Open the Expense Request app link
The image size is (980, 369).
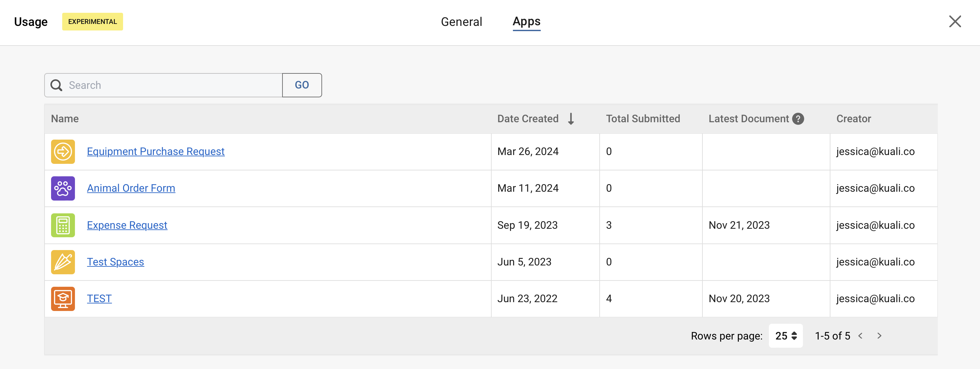pos(127,225)
